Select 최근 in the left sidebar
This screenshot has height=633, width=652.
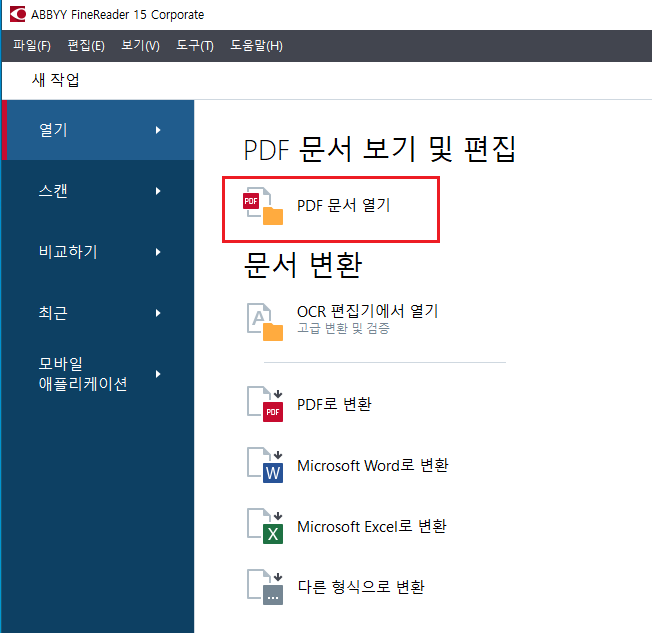[x=98, y=313]
